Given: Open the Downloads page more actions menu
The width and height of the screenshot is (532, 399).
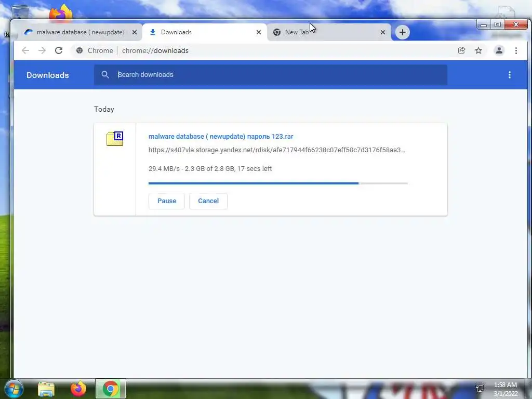Looking at the screenshot, I should click(x=510, y=75).
